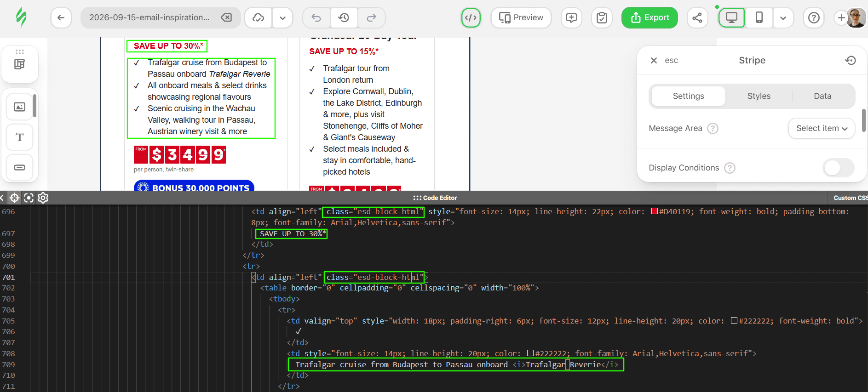This screenshot has width=868, height=392.
Task: Select the button block icon
Action: point(19,167)
